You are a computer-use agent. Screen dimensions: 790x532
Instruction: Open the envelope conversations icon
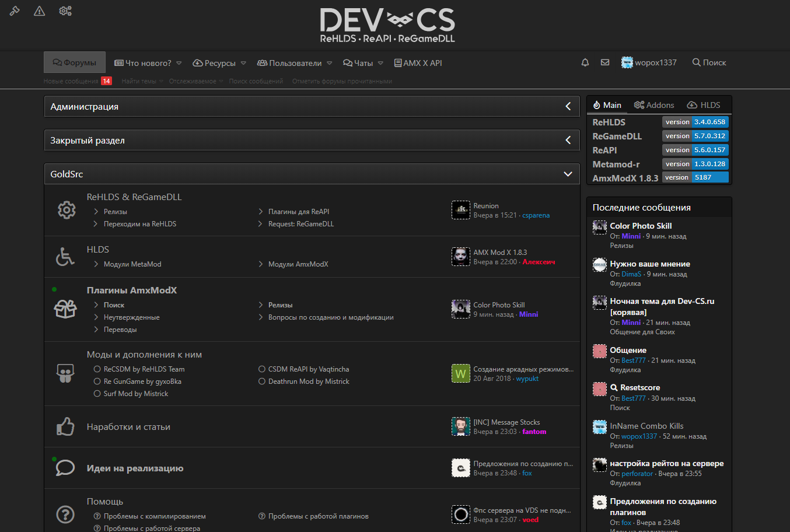click(605, 62)
